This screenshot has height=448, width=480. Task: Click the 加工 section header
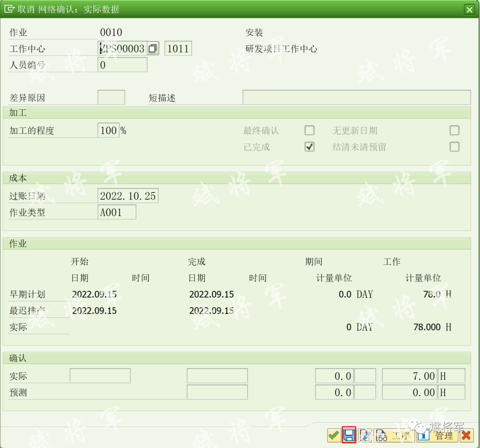point(236,112)
